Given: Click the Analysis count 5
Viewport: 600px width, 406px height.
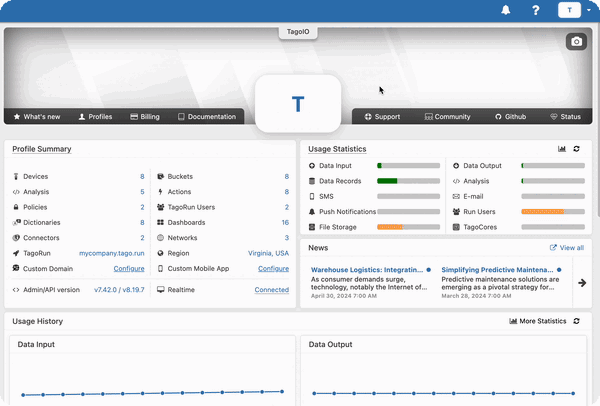Looking at the screenshot, I should 142,192.
